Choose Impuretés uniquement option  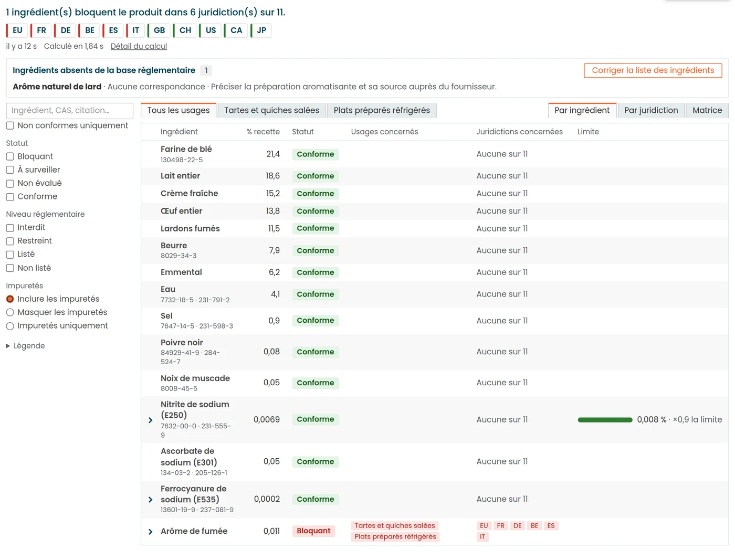coord(10,326)
